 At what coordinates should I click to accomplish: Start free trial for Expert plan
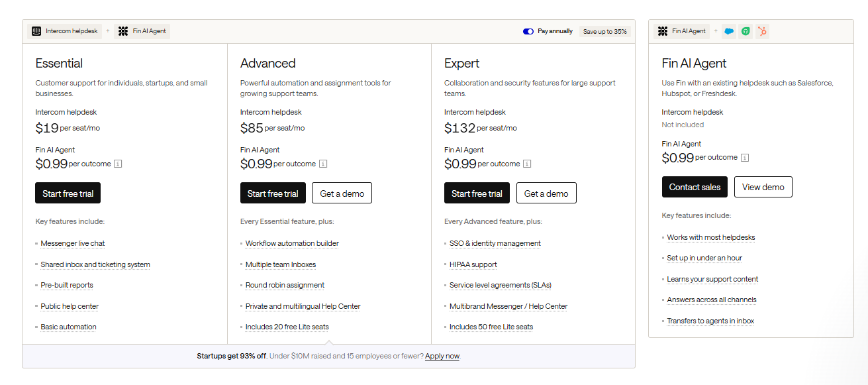coord(477,193)
